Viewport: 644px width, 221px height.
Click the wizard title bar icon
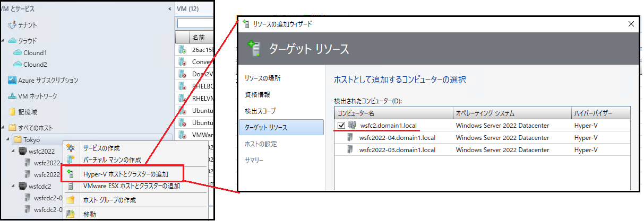[x=246, y=23]
